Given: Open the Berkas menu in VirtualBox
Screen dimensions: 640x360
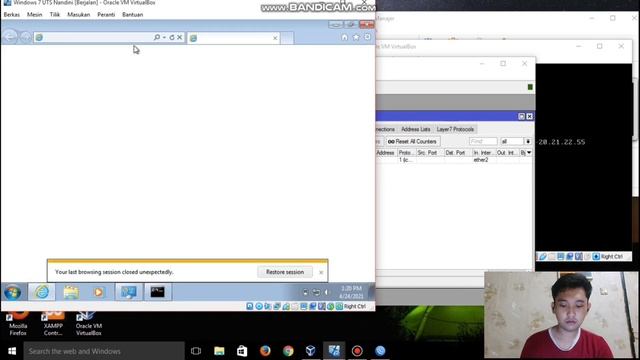Looking at the screenshot, I should (x=11, y=14).
